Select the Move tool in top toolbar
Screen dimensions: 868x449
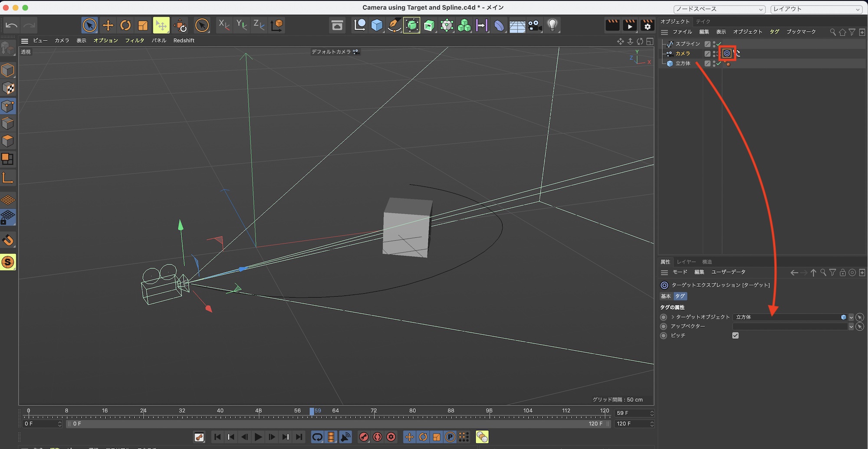pyautogui.click(x=108, y=26)
